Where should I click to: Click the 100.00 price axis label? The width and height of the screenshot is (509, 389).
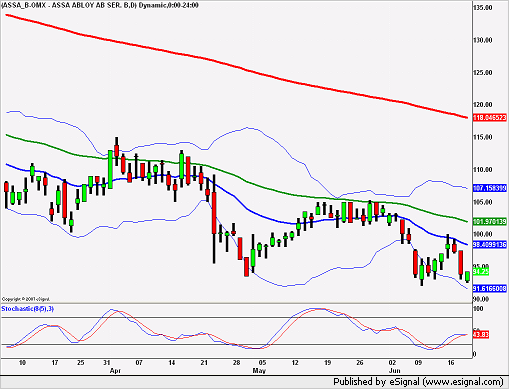coord(482,234)
